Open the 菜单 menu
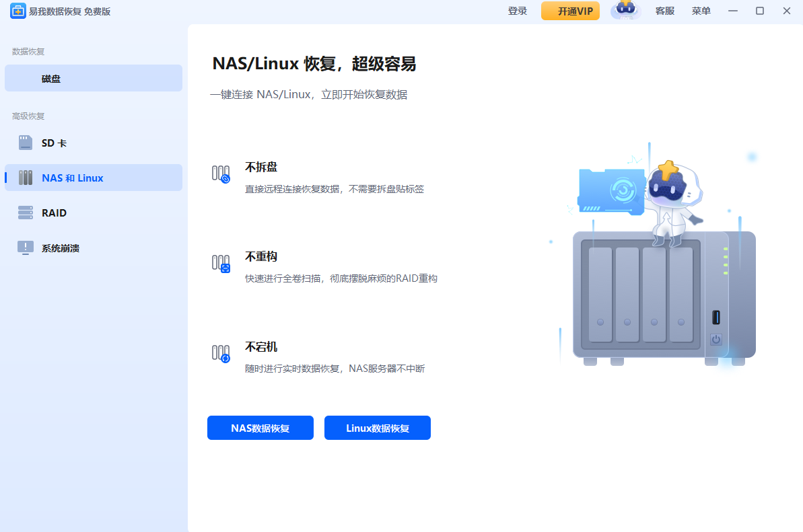This screenshot has width=803, height=532. pos(701,11)
